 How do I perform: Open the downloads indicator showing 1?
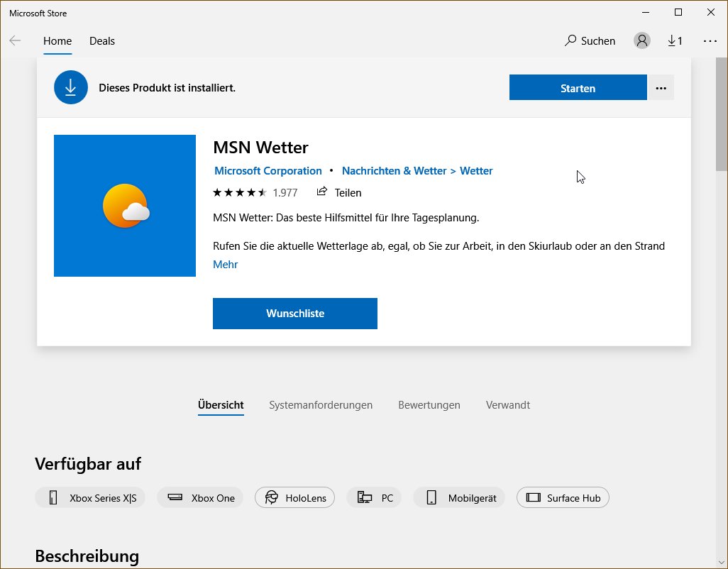675,41
